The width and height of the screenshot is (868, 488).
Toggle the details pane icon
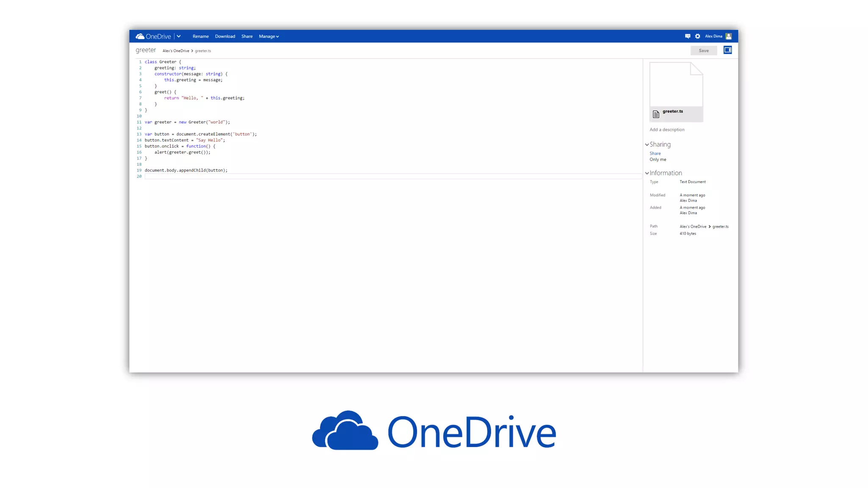(728, 50)
